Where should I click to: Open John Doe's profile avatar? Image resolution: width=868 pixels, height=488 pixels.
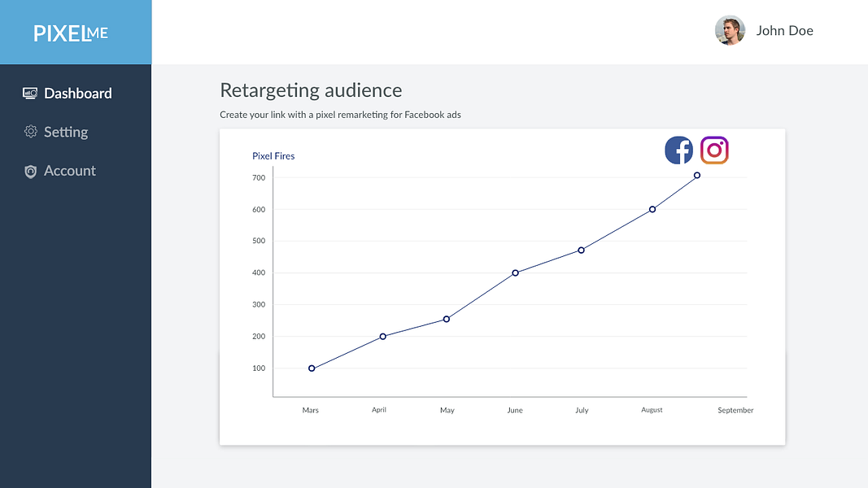click(730, 30)
